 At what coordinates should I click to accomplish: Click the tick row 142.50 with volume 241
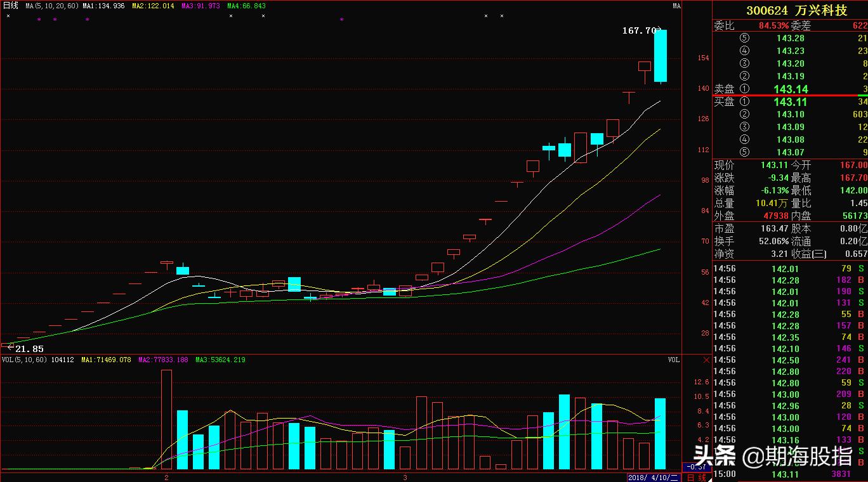[x=790, y=360]
